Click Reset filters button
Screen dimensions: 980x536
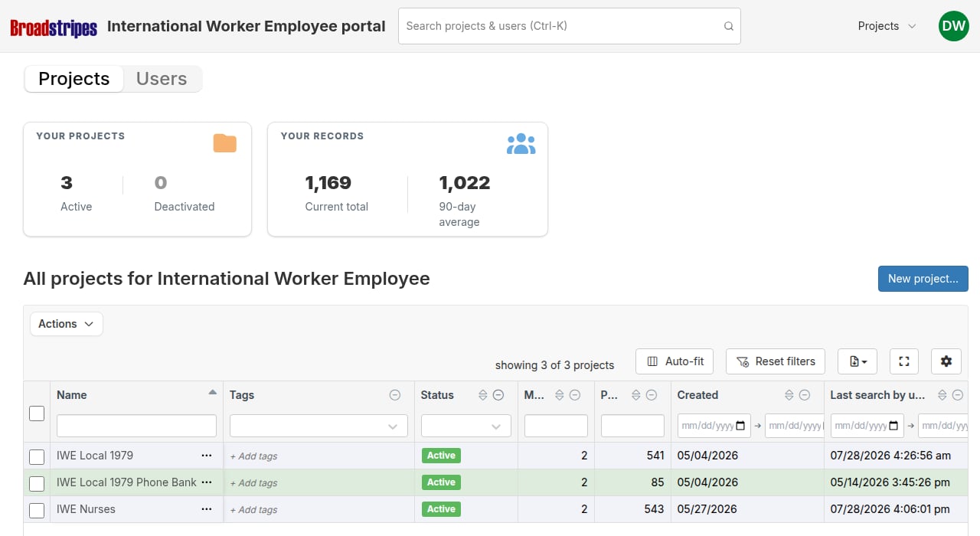776,361
